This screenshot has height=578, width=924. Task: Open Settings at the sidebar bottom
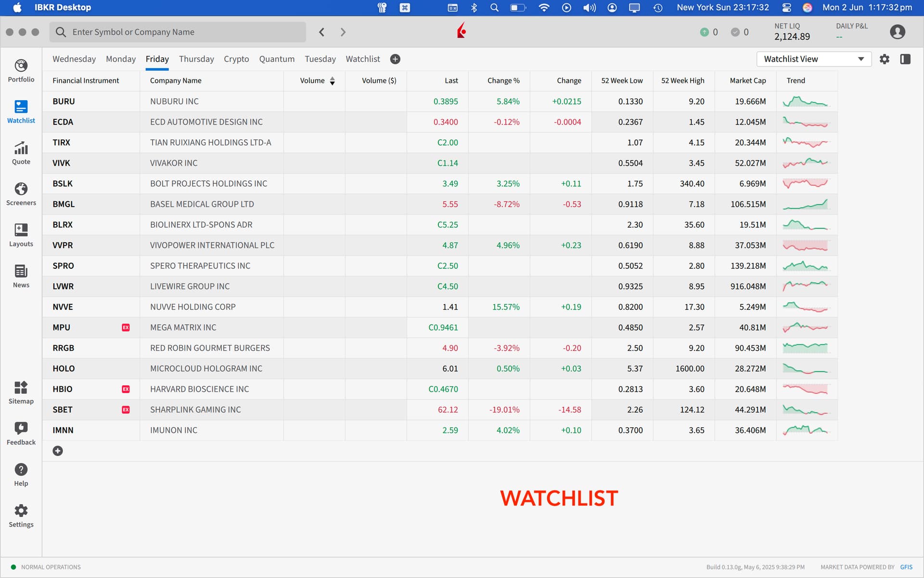(21, 516)
